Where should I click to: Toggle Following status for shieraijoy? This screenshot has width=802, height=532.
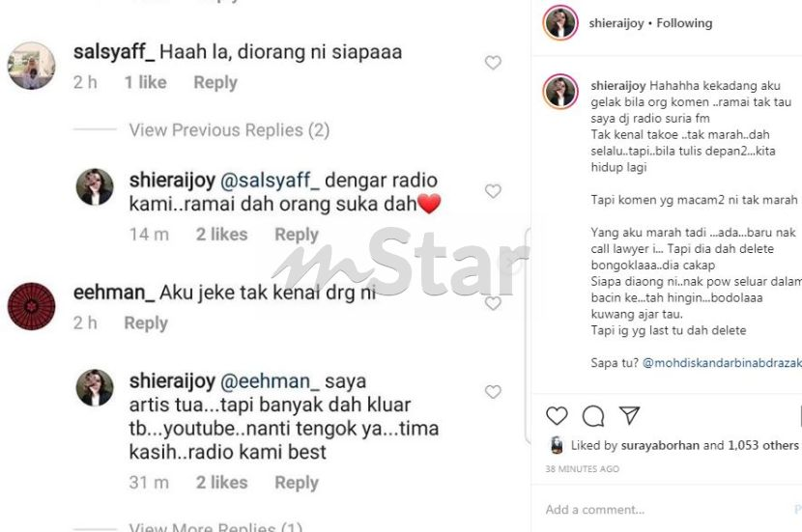(x=684, y=23)
